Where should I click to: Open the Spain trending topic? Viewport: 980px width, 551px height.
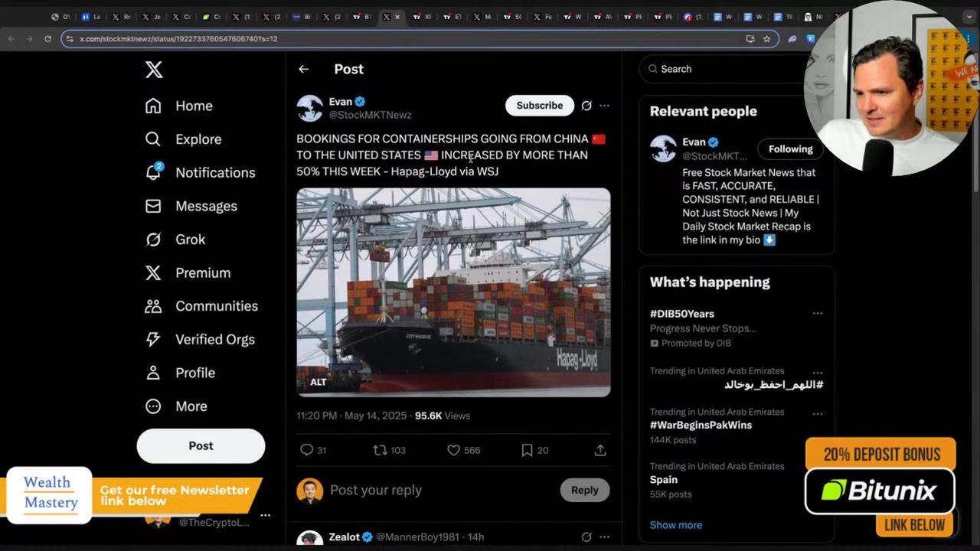point(664,480)
